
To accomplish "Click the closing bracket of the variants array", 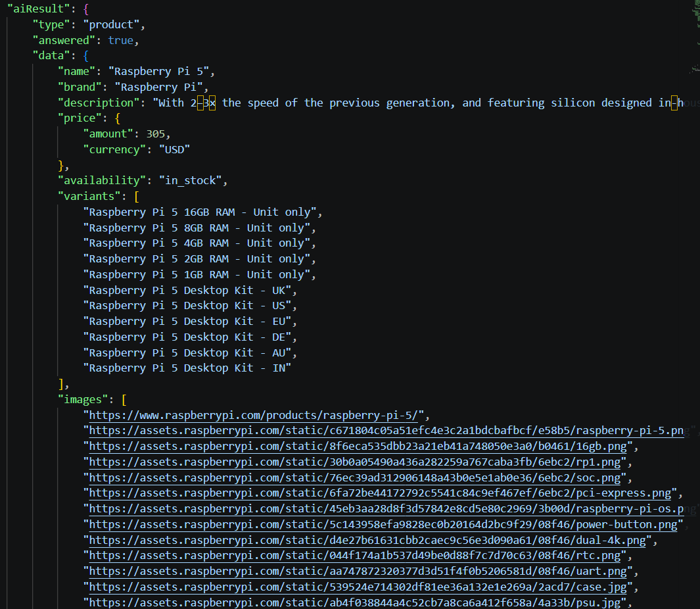I will point(60,384).
